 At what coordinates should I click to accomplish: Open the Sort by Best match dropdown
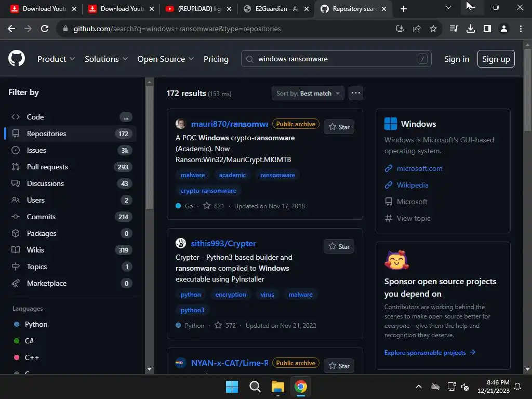(308, 94)
